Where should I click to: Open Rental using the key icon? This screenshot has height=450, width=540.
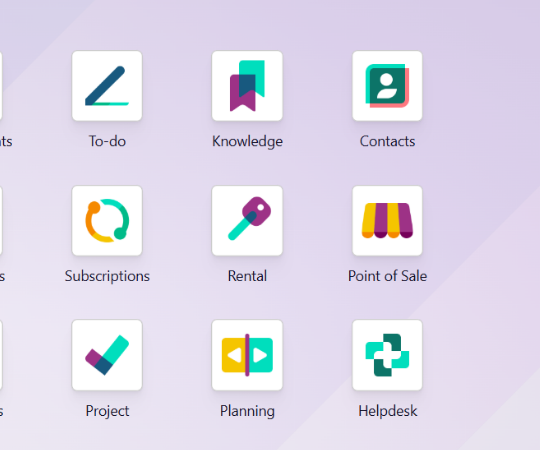coord(247,221)
